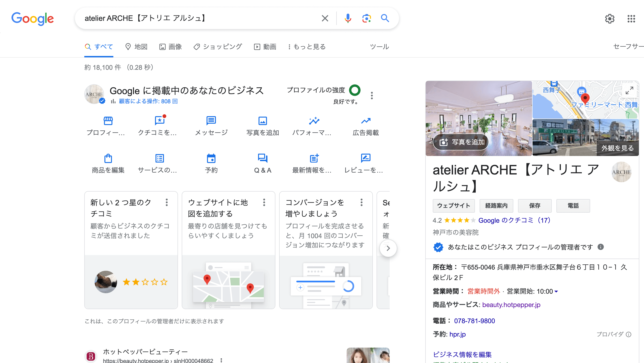Viewport: 644px width, 363px height.
Task: Open options menu on ウェブサイトに地図を追加する card
Action: click(264, 202)
